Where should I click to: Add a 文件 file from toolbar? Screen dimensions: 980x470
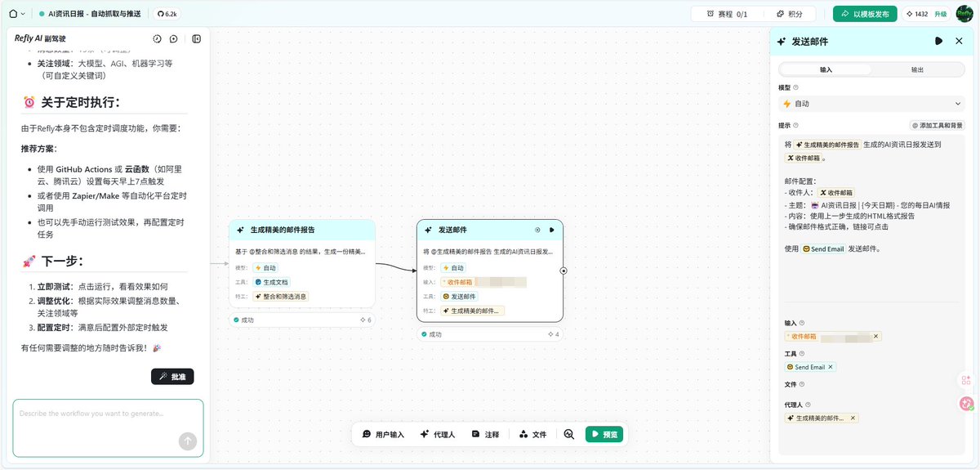(532, 434)
